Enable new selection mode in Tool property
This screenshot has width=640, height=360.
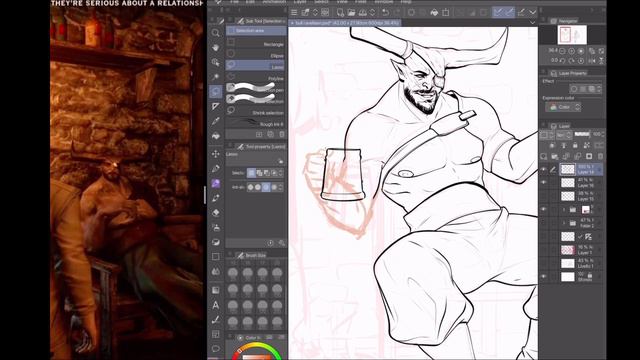(x=251, y=173)
